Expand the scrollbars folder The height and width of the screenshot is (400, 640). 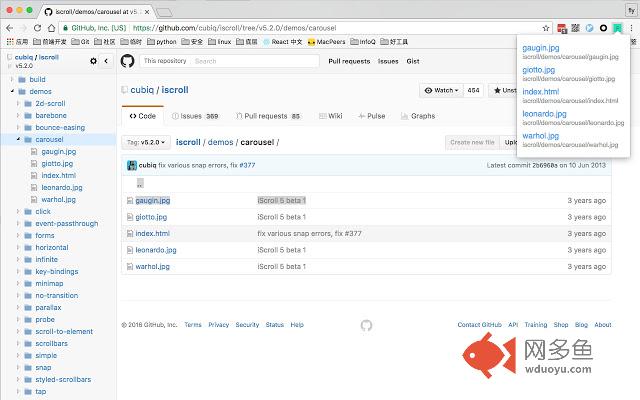[18, 343]
